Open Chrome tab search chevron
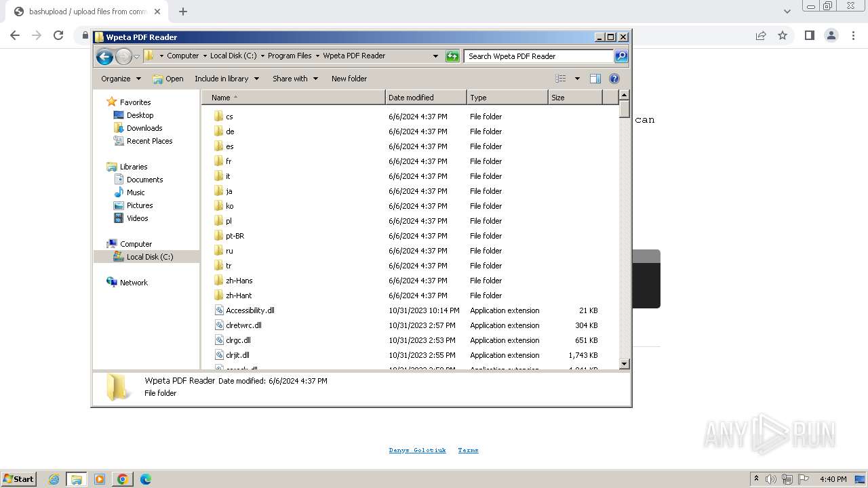The height and width of the screenshot is (488, 868). (x=787, y=12)
